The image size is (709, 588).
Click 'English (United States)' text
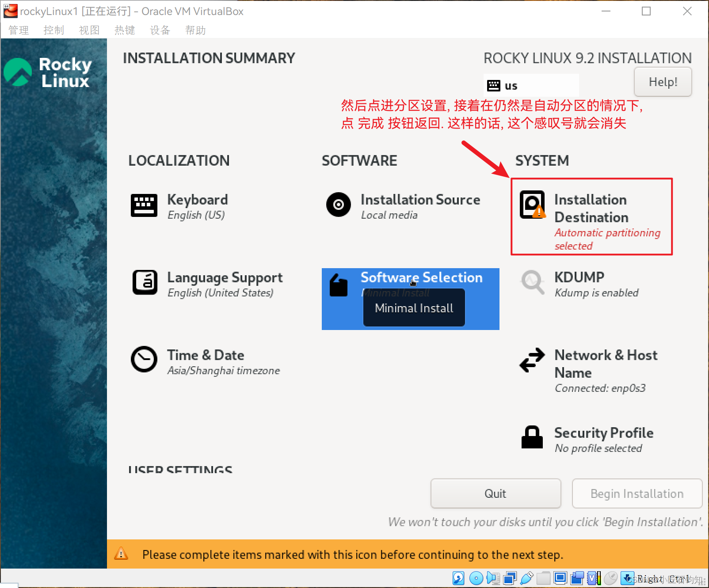coord(221,292)
